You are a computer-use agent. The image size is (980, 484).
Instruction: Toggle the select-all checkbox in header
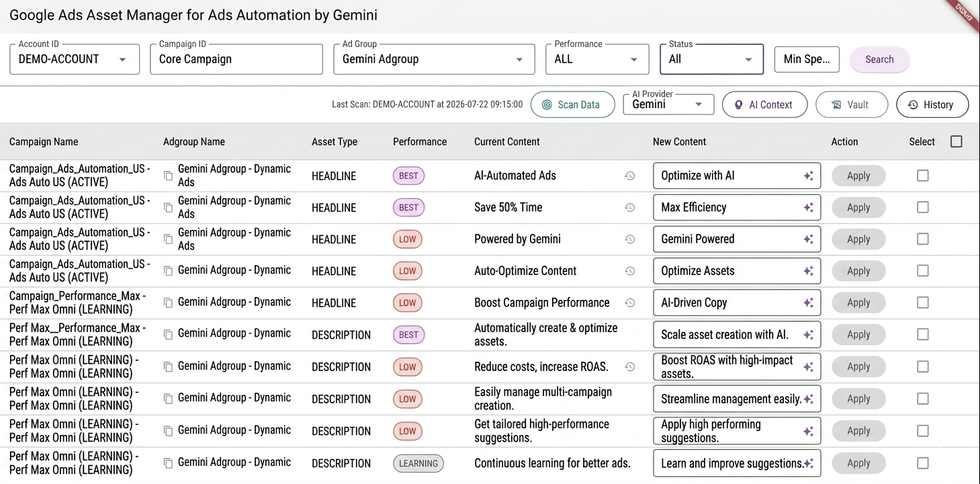(956, 141)
